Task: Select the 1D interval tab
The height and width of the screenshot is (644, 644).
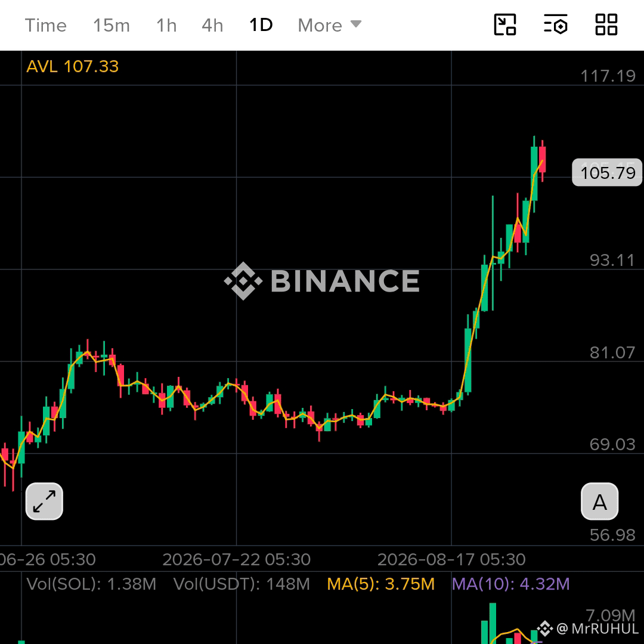Action: coord(261,25)
